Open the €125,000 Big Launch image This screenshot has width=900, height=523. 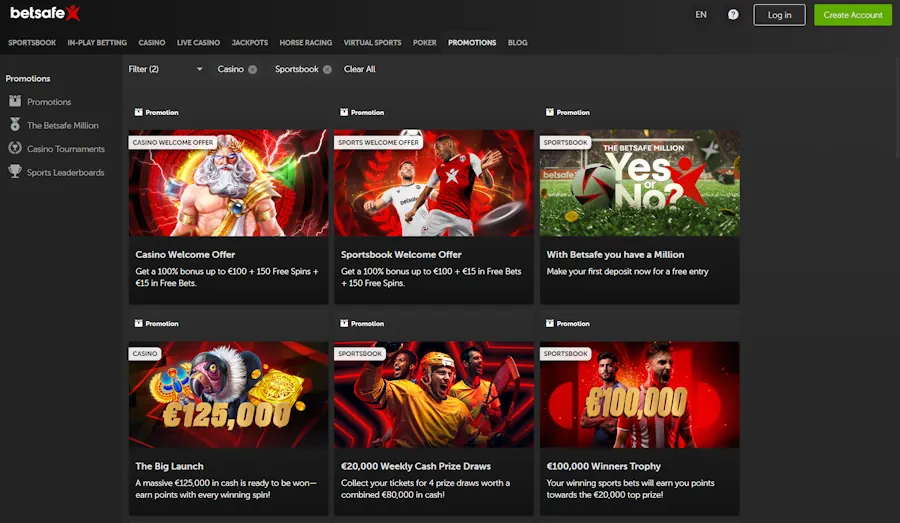point(228,395)
